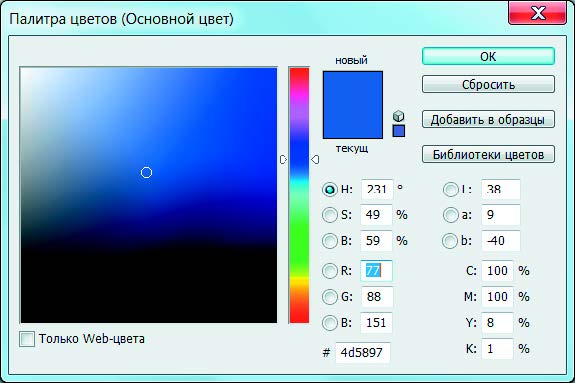The height and width of the screenshot is (383, 575).
Task: Click the S value field showing 49
Action: pyautogui.click(x=377, y=215)
